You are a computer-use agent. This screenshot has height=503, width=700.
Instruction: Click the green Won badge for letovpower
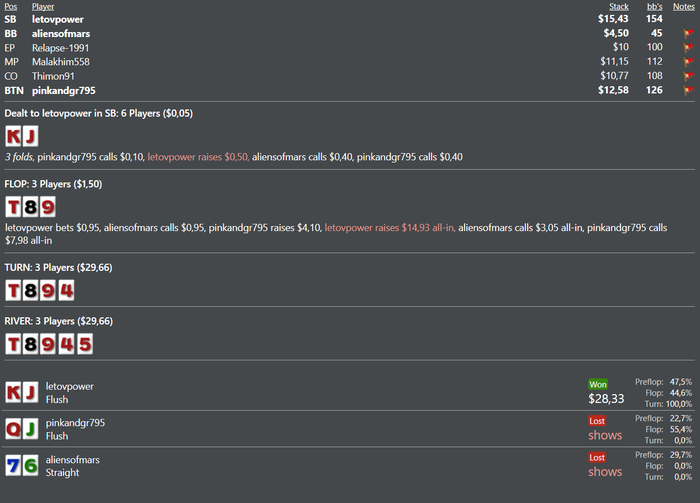[597, 383]
